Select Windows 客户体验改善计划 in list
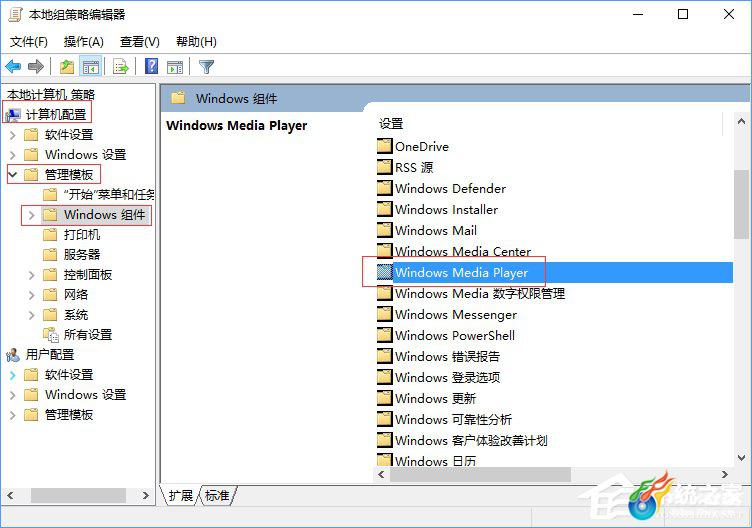 click(471, 440)
